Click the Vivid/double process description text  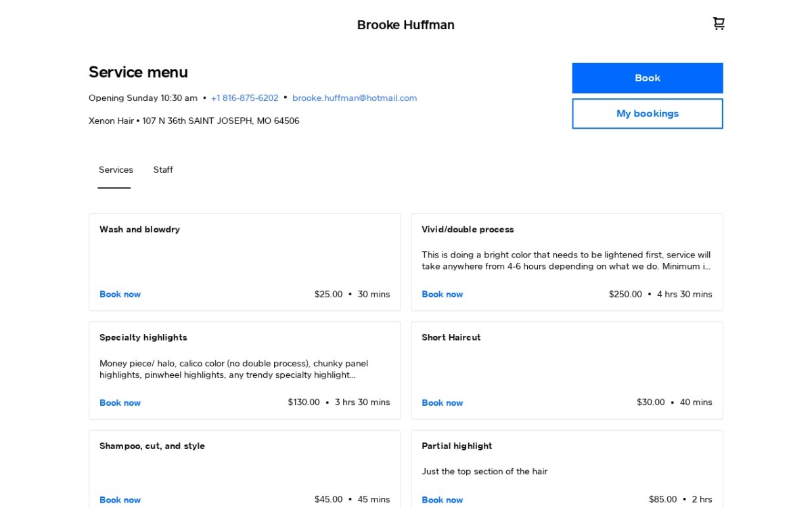pos(566,261)
